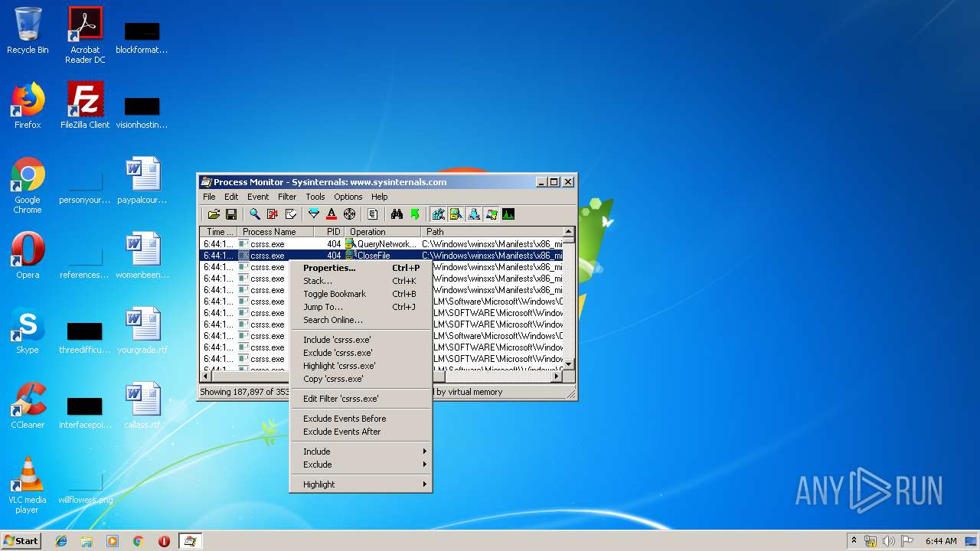This screenshot has height=551, width=980.
Task: Click the Operation column header
Action: [x=383, y=232]
